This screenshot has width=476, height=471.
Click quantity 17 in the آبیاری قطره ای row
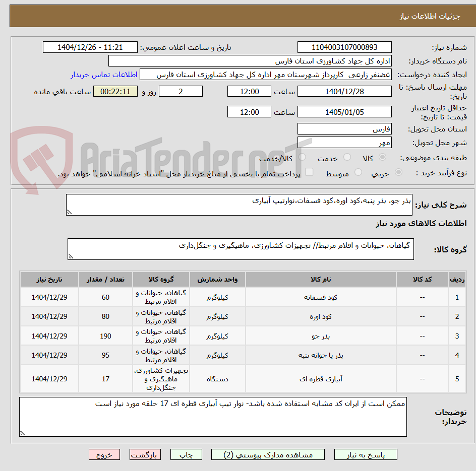(105, 379)
